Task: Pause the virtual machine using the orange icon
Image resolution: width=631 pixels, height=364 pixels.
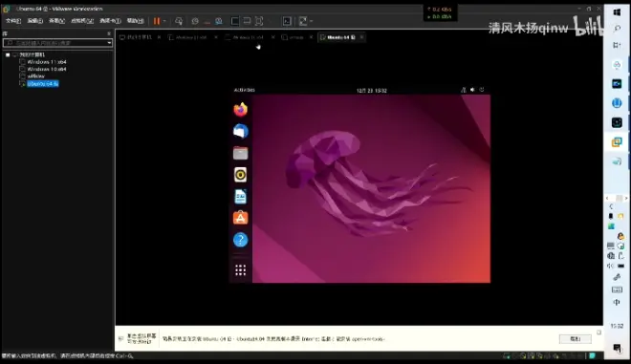Action: tap(157, 21)
